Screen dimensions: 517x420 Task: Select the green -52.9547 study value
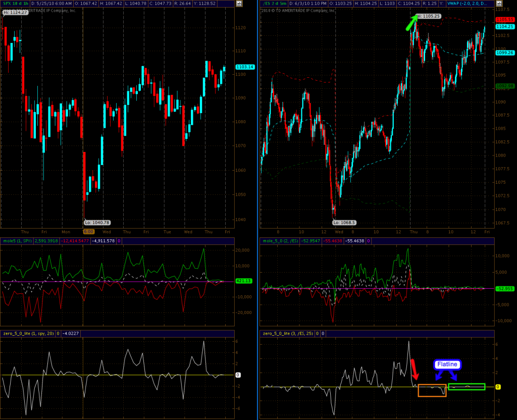click(x=311, y=241)
